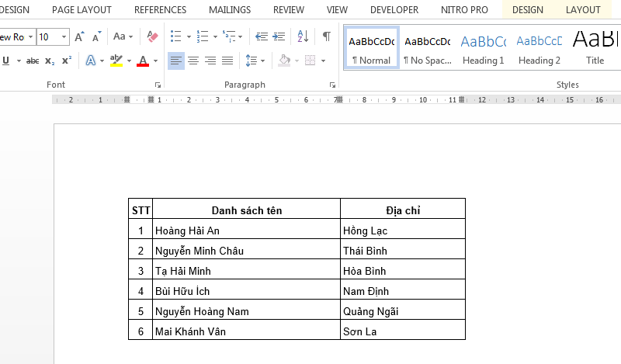Justify the paragraph text
621x364 pixels.
(x=227, y=61)
